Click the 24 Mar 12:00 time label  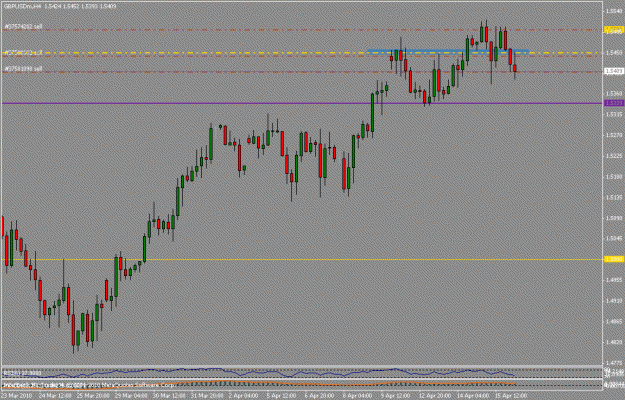coord(55,396)
